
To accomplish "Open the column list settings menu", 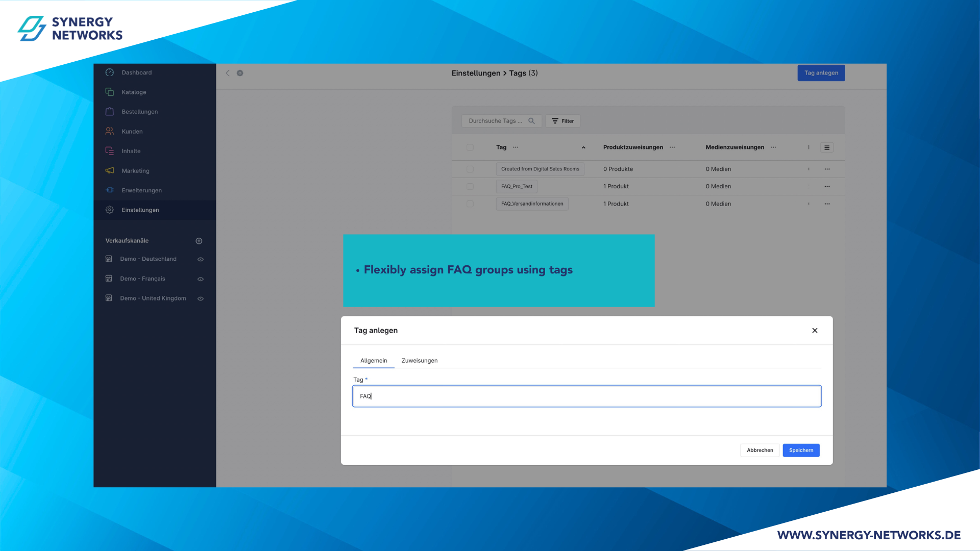I will point(827,147).
